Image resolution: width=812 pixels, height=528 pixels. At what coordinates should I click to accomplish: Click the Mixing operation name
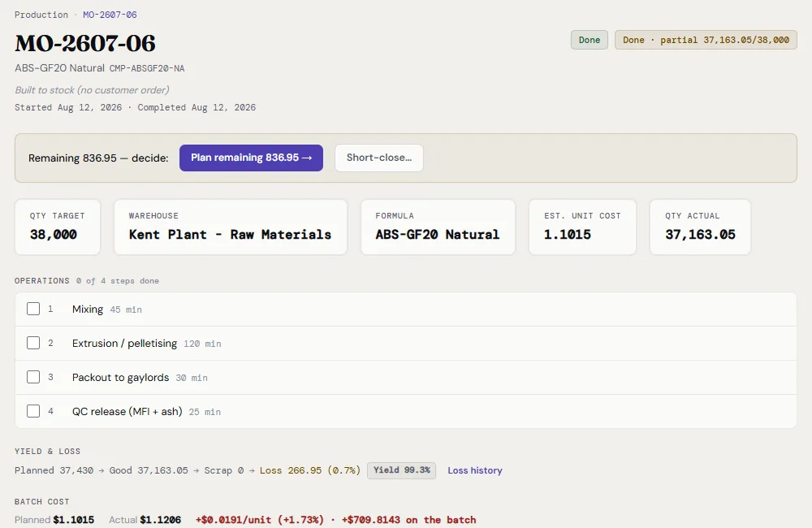pyautogui.click(x=88, y=309)
